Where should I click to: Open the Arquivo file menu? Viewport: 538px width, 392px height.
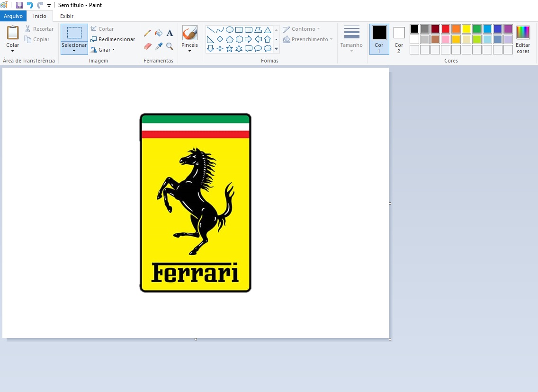click(13, 16)
